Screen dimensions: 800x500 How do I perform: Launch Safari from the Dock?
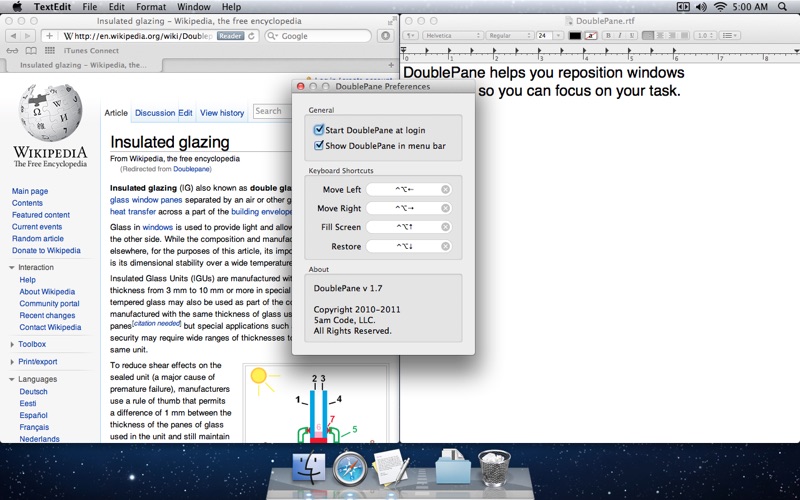(x=349, y=467)
